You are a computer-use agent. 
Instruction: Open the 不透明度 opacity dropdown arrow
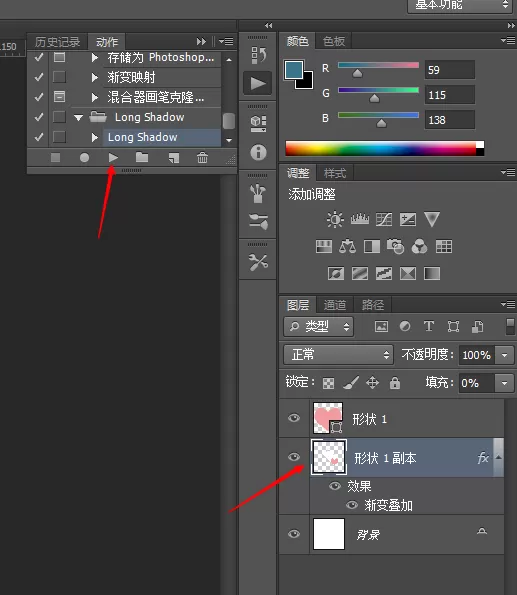click(x=504, y=355)
